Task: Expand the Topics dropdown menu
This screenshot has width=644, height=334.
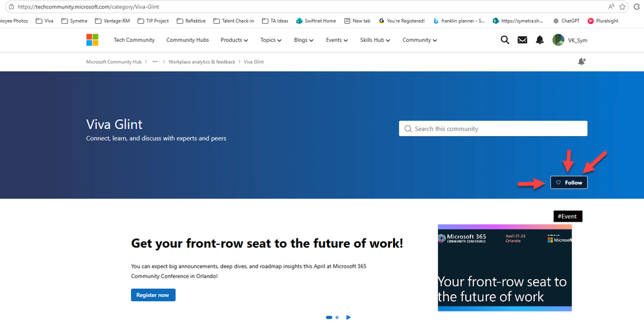Action: coord(270,40)
